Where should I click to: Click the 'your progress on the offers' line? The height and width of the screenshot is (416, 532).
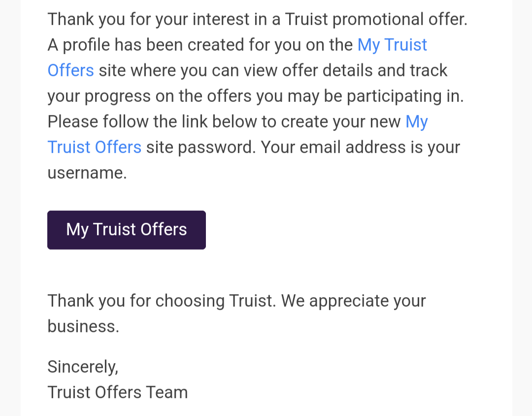256,96
